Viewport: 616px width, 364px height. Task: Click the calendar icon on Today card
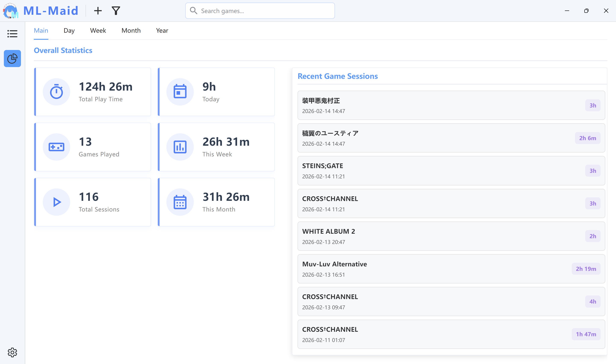coord(180,92)
